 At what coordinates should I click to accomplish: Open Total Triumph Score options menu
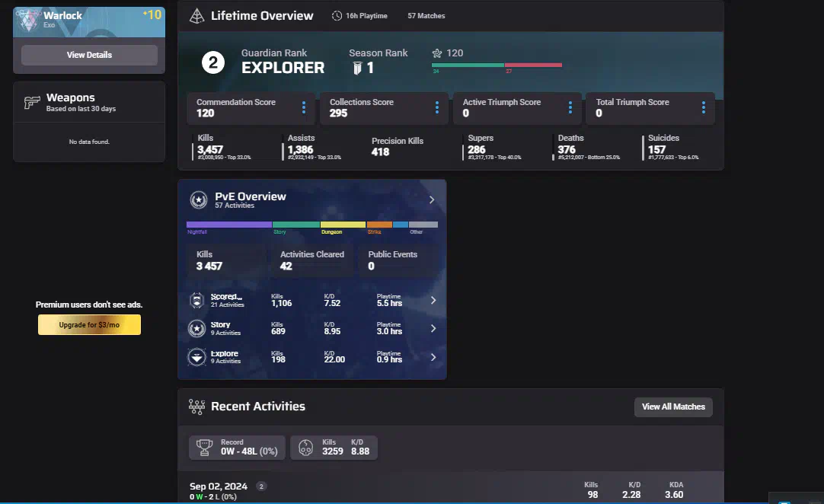(x=704, y=108)
